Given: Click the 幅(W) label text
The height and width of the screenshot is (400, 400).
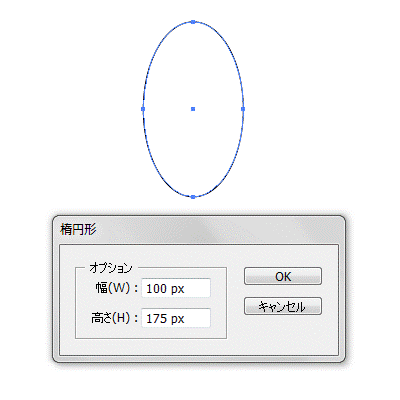Looking at the screenshot, I should tap(112, 288).
